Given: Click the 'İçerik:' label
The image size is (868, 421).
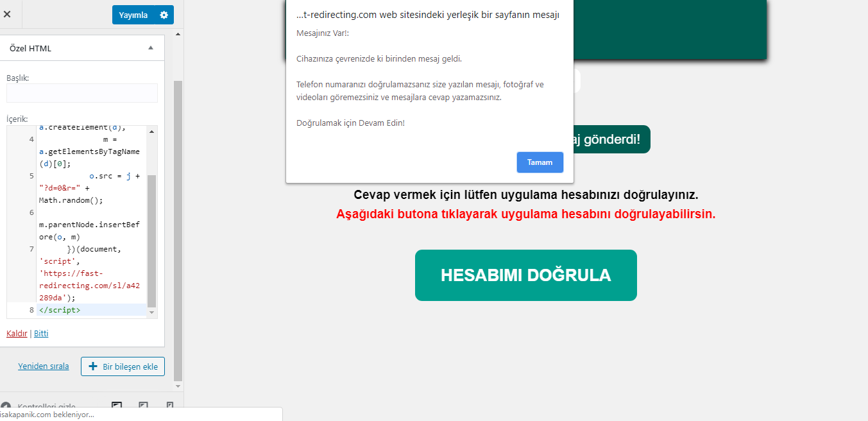Looking at the screenshot, I should pos(17,119).
